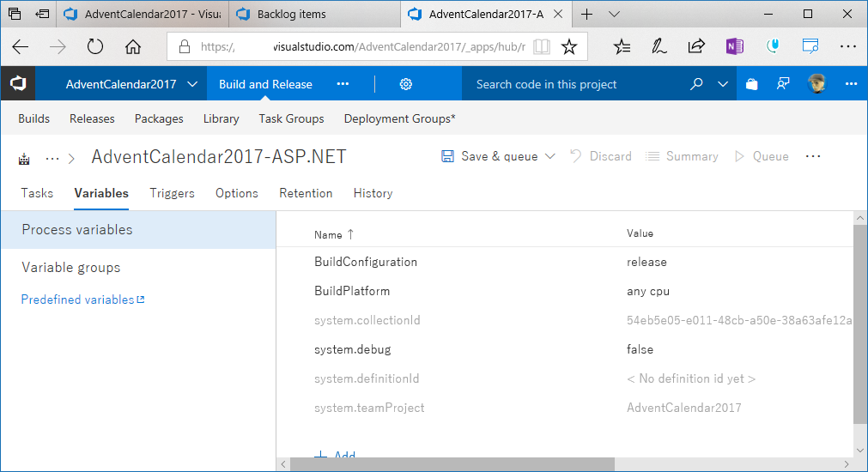This screenshot has height=472, width=868.
Task: Click the Value column header
Action: tap(640, 233)
